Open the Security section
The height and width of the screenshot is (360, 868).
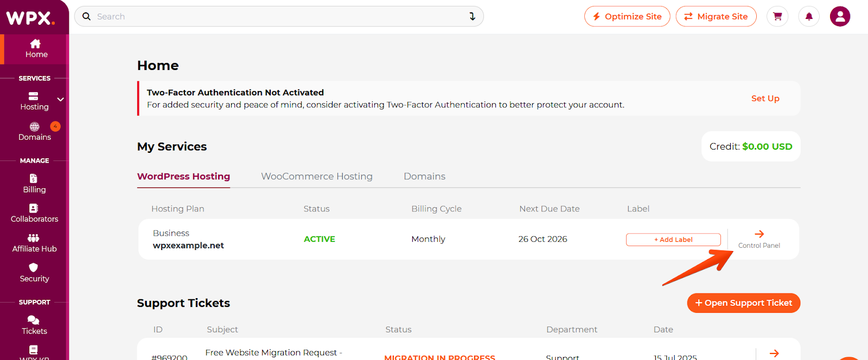[x=34, y=273]
